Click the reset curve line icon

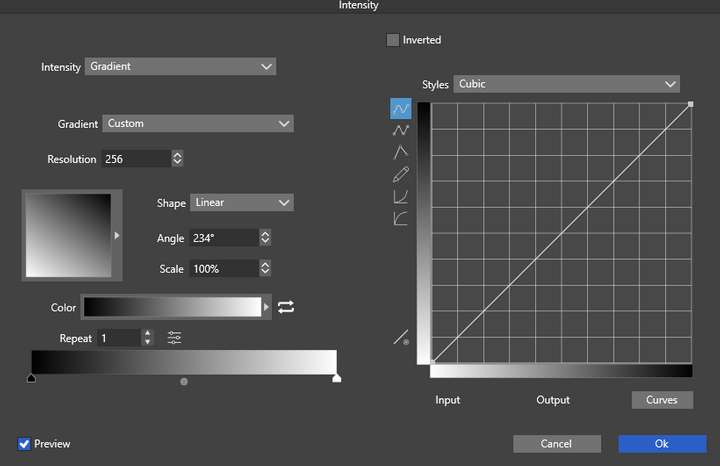(x=401, y=337)
